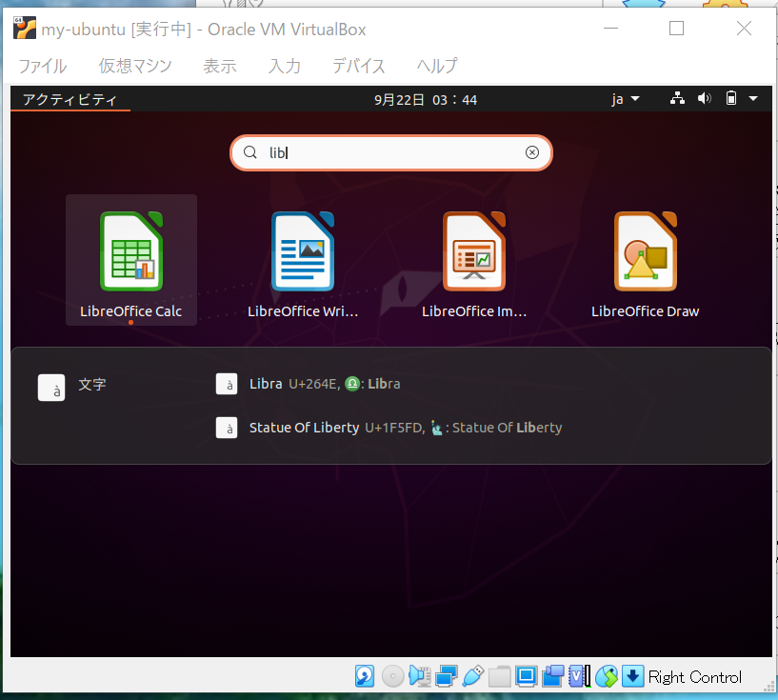Screen dimensions: 778x700
Task: Maximize the VirtualBox window
Action: point(676,29)
